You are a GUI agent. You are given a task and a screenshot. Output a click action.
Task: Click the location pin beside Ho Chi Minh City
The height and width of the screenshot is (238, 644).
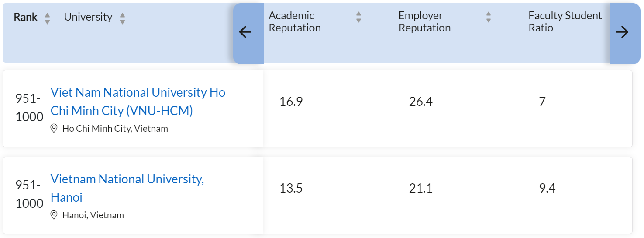point(54,128)
